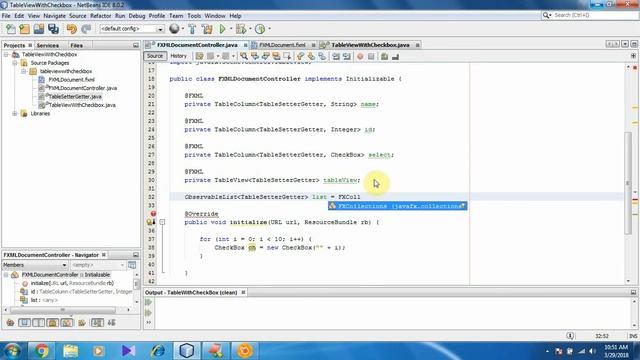Click the Source view button
Viewport: 640px width, 360px height.
[x=155, y=56]
